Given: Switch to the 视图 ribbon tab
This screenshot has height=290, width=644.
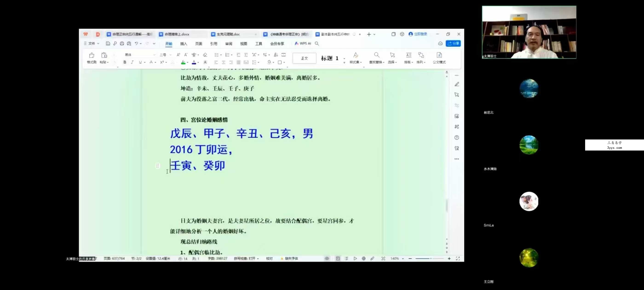Looking at the screenshot, I should tap(244, 44).
